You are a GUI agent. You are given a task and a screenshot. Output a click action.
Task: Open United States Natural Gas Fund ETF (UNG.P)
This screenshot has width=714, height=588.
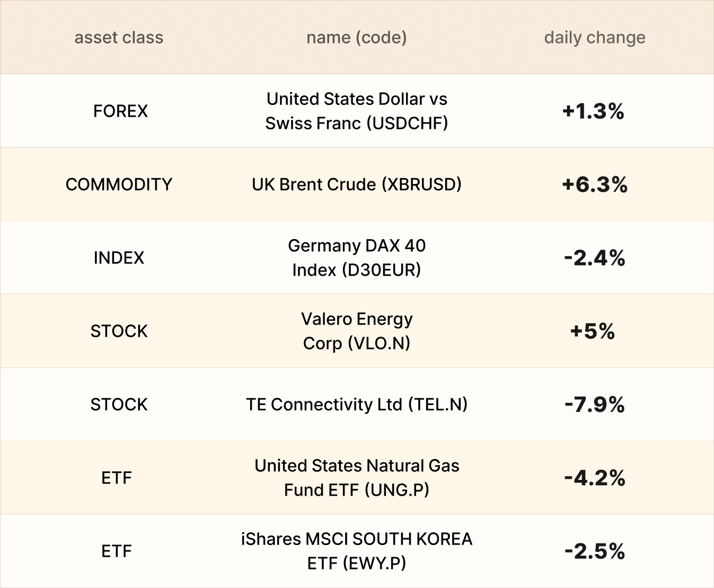[356, 478]
